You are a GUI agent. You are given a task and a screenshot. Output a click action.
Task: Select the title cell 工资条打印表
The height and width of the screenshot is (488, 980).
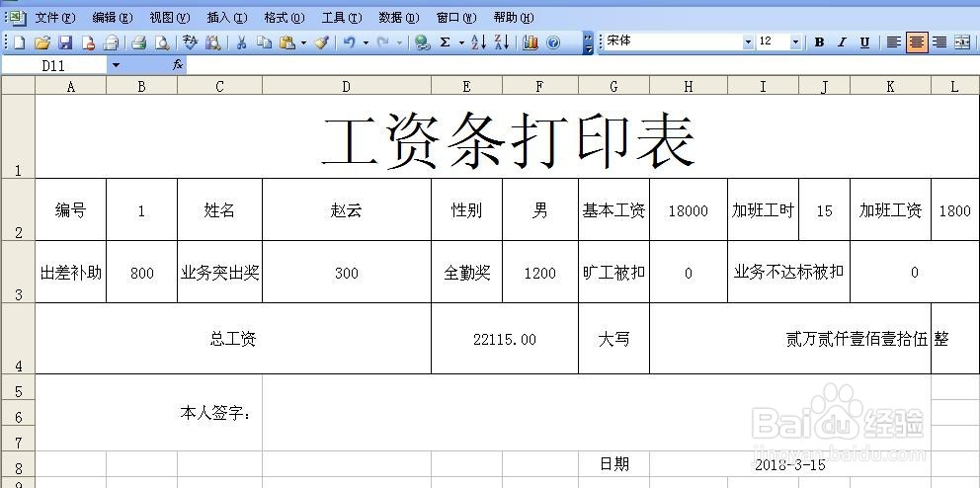507,136
